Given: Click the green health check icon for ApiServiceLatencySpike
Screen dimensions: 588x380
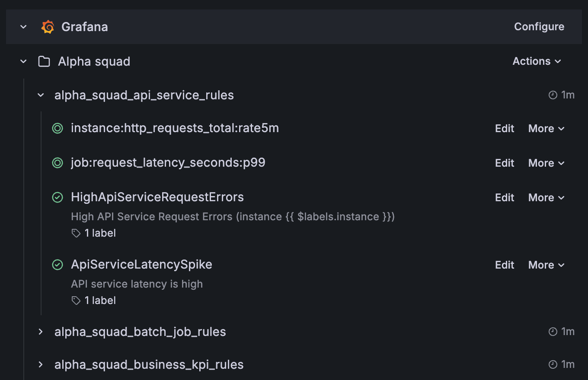Looking at the screenshot, I should (x=58, y=265).
